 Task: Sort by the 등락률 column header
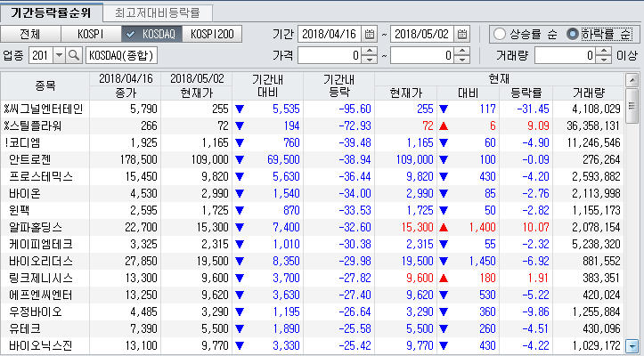526,93
